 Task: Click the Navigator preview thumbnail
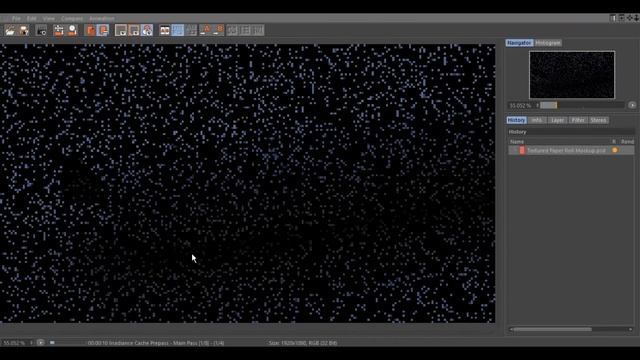pyautogui.click(x=572, y=75)
